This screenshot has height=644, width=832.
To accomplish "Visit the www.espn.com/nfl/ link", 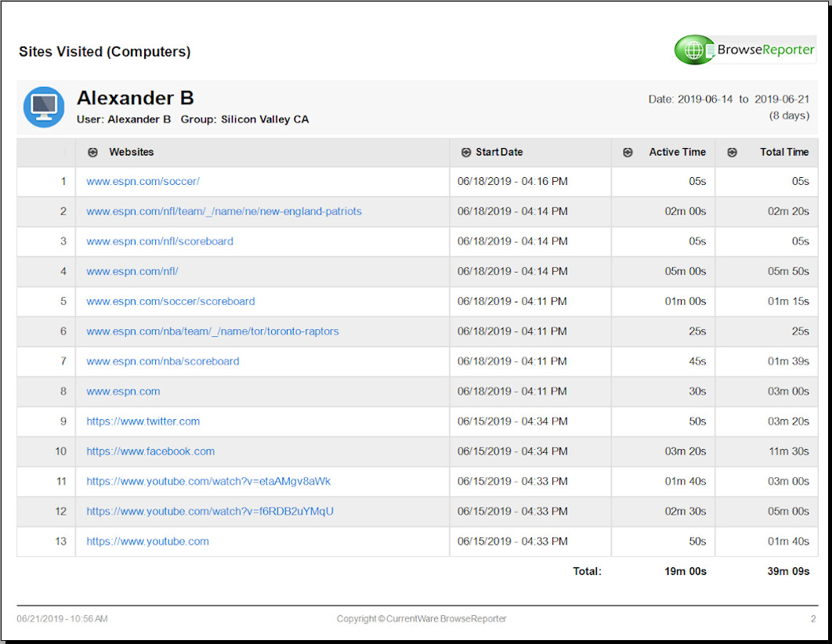I will point(132,271).
